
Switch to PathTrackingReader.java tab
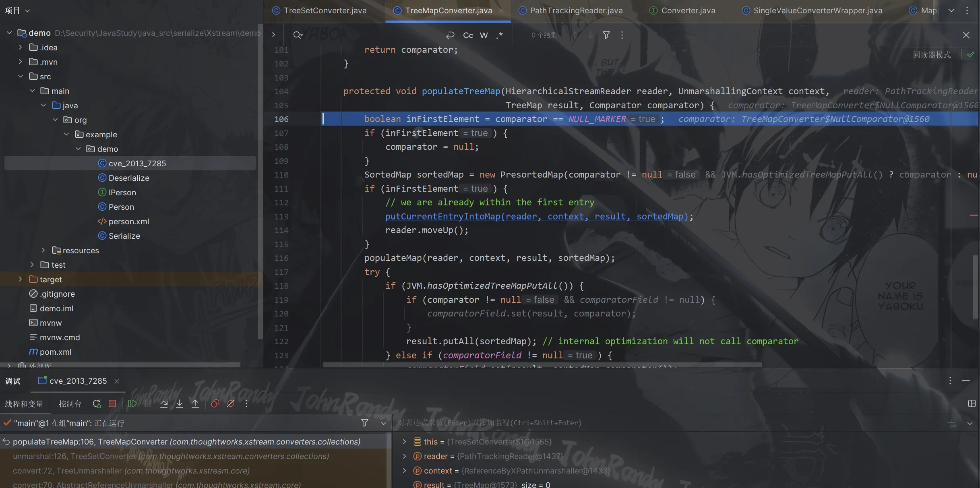[576, 10]
